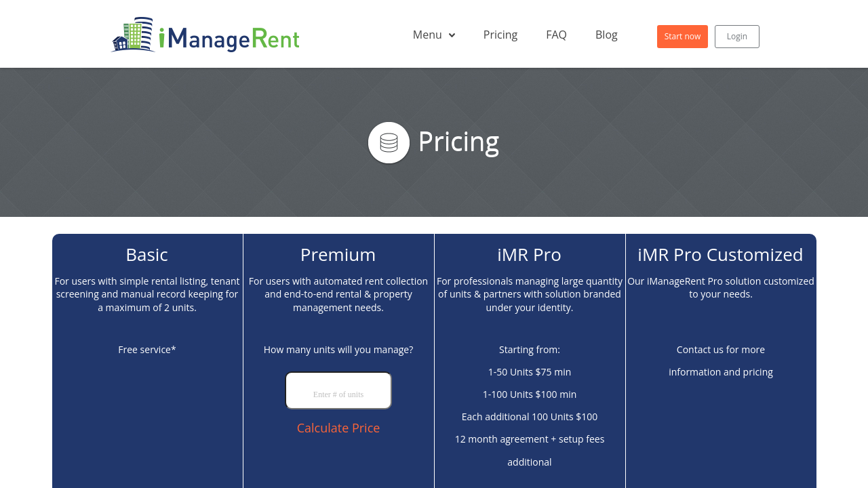Click the "12 month agreement + setup fees" line

[530, 439]
